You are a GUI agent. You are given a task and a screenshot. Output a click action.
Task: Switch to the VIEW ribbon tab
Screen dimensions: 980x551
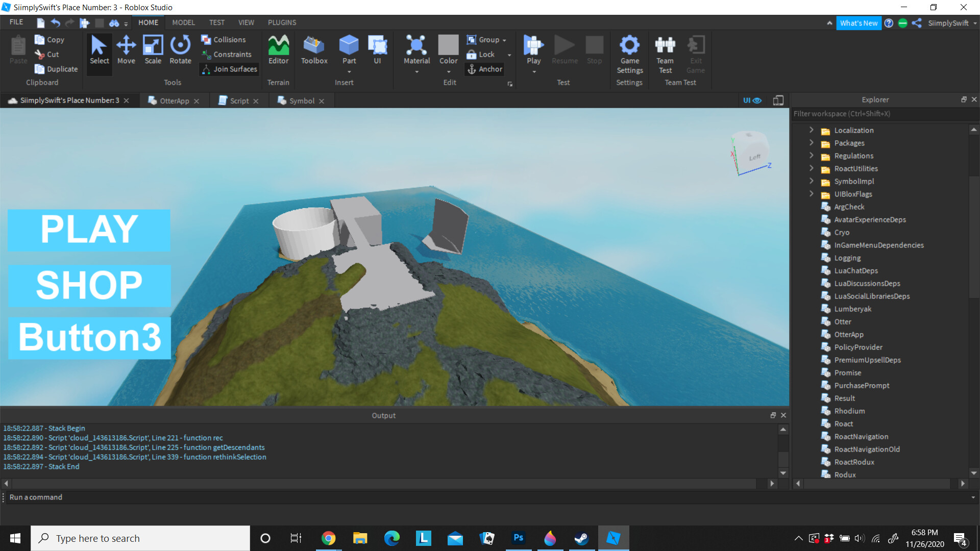[246, 22]
